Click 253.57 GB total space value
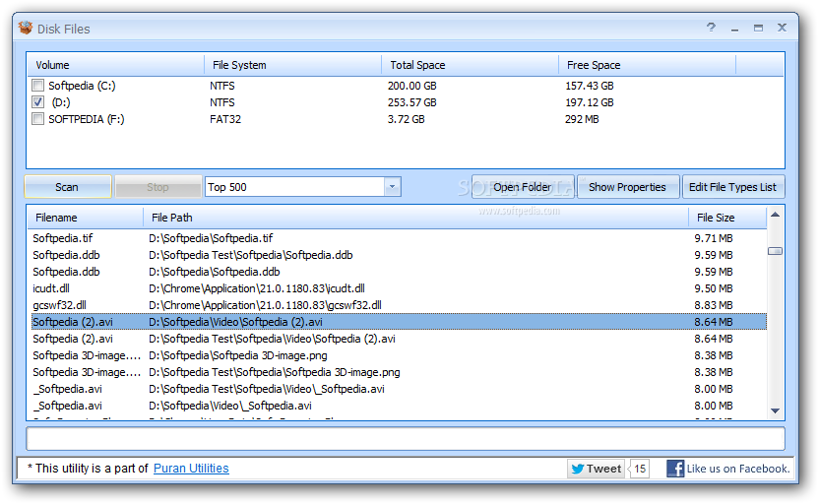Viewport: 819px width, 504px height. click(411, 102)
